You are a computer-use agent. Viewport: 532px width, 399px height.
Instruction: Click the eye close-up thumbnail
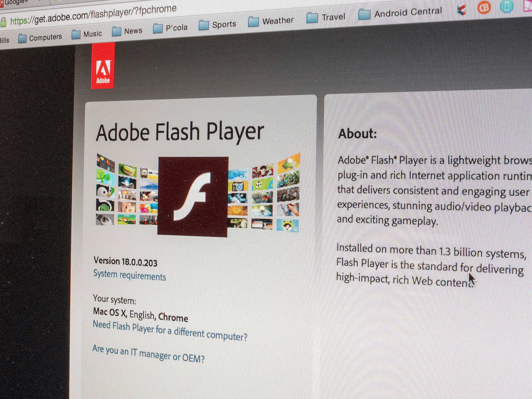point(105,220)
